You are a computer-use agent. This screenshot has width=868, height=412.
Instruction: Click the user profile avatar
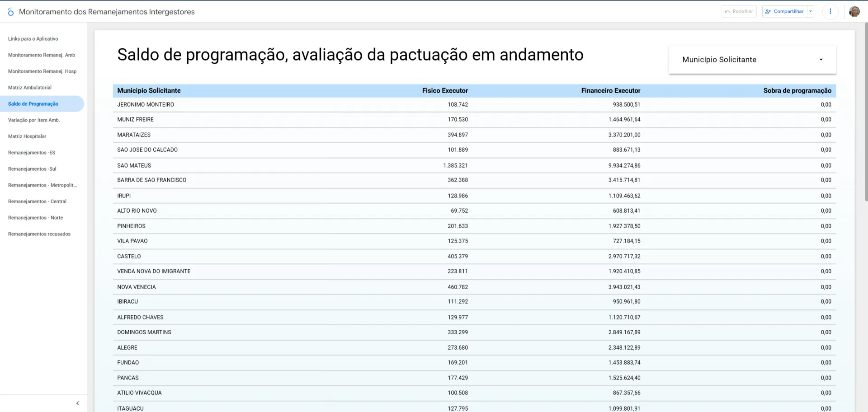point(854,11)
